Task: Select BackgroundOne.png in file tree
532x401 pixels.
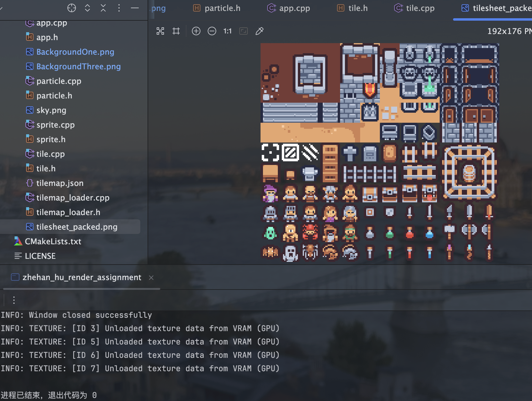Action: click(x=75, y=52)
